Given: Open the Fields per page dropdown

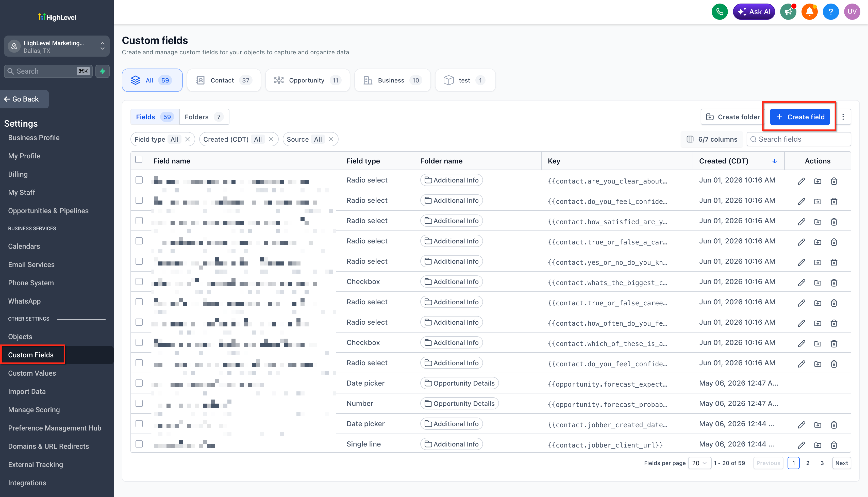Looking at the screenshot, I should click(699, 463).
